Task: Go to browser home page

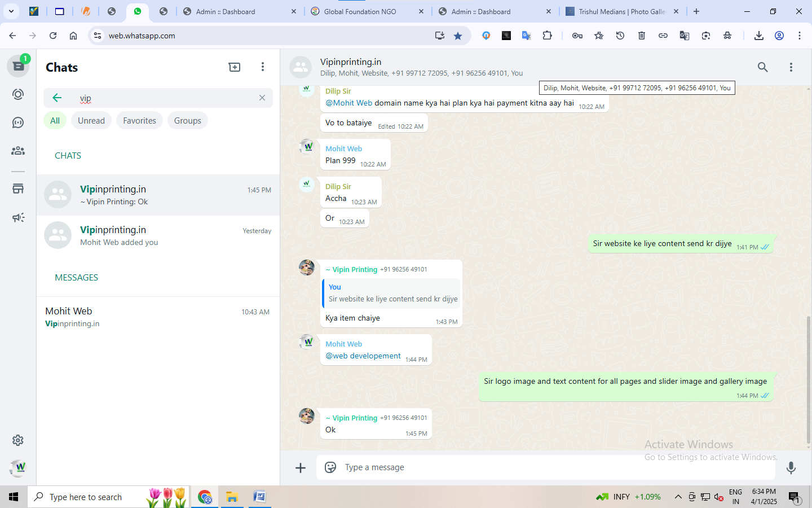Action: coord(73,36)
